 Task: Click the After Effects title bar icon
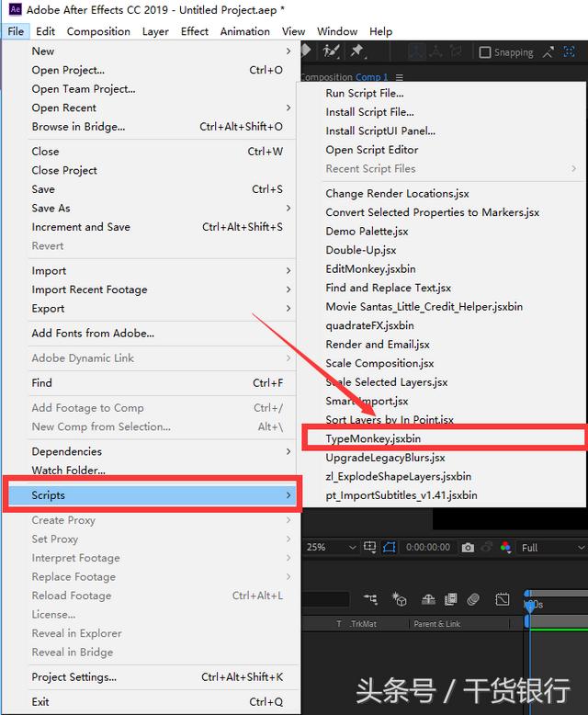pyautogui.click(x=15, y=9)
